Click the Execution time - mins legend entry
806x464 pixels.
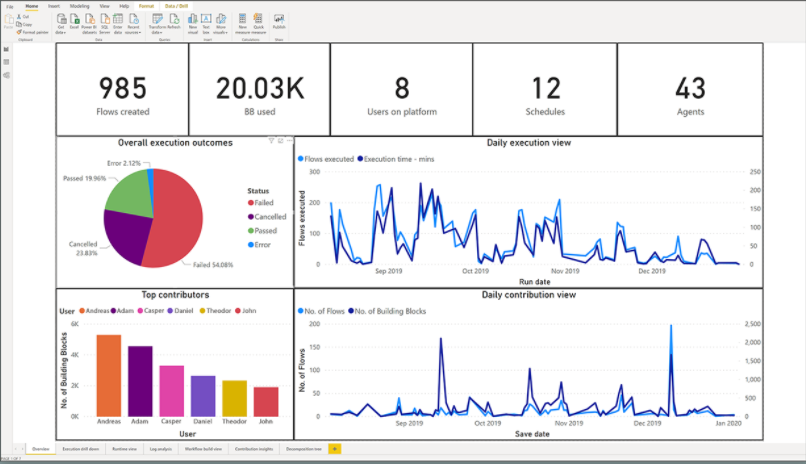(x=396, y=159)
